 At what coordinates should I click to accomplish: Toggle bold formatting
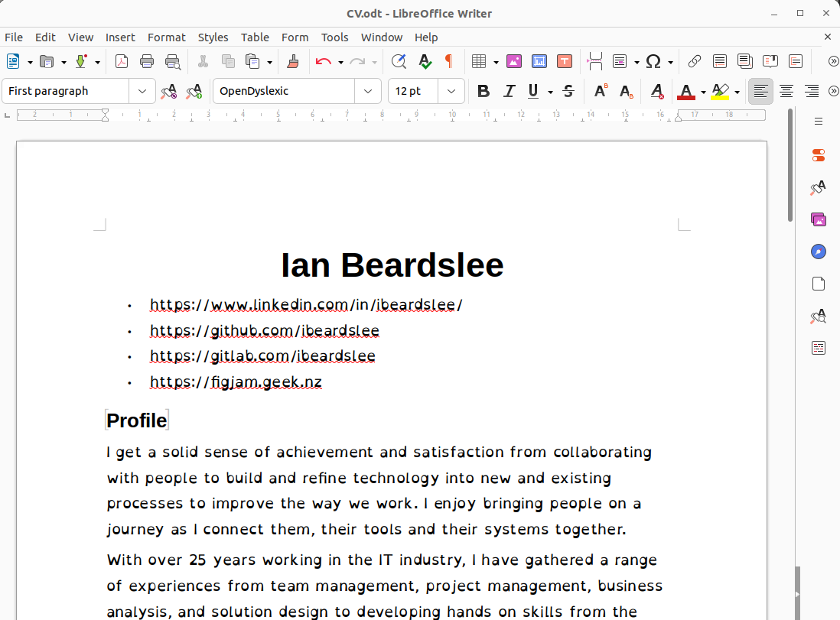coord(483,91)
